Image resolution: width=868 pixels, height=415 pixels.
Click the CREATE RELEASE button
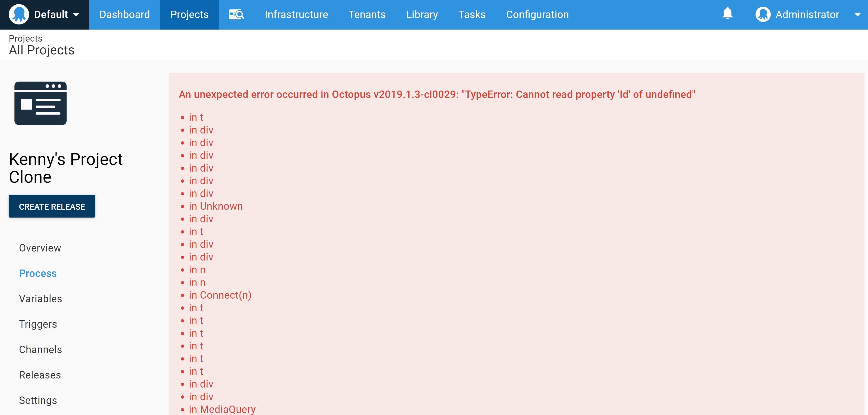52,206
